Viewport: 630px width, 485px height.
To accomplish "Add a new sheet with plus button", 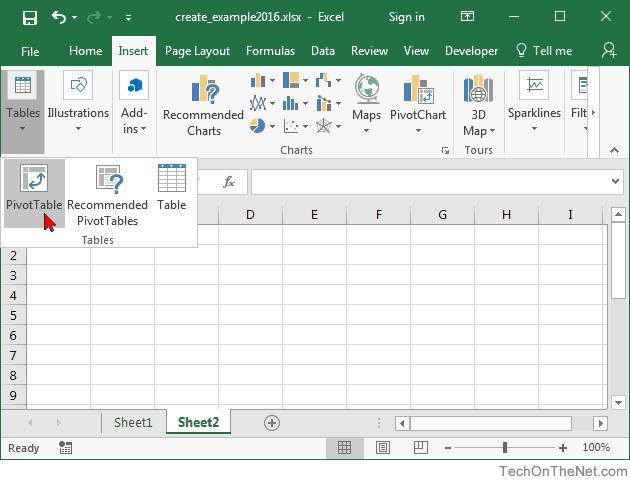I will (272, 423).
